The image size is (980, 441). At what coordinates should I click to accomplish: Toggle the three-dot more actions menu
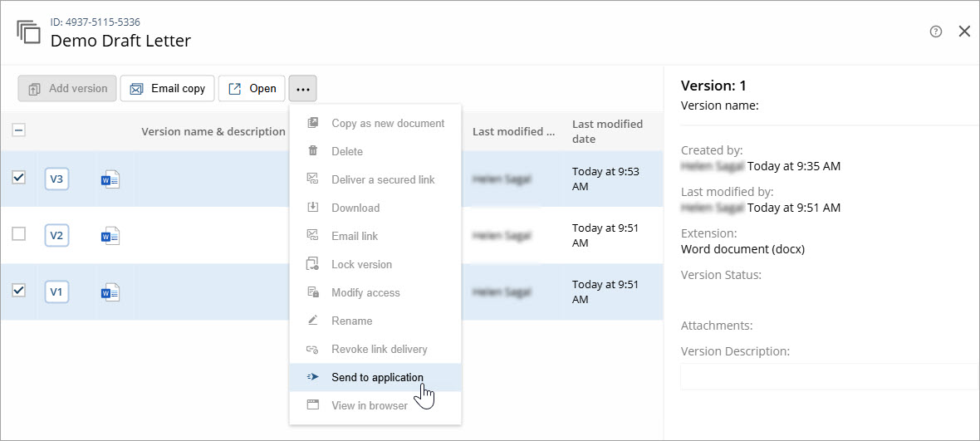coord(302,89)
